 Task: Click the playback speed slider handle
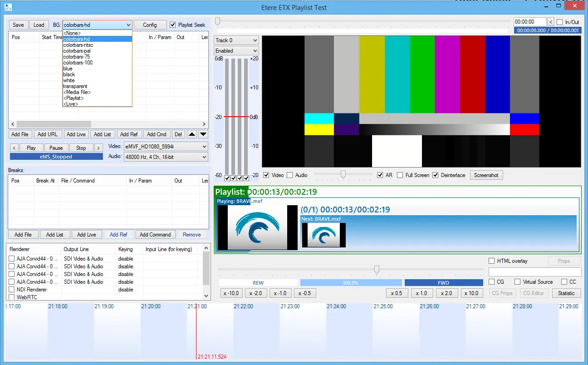(x=377, y=270)
